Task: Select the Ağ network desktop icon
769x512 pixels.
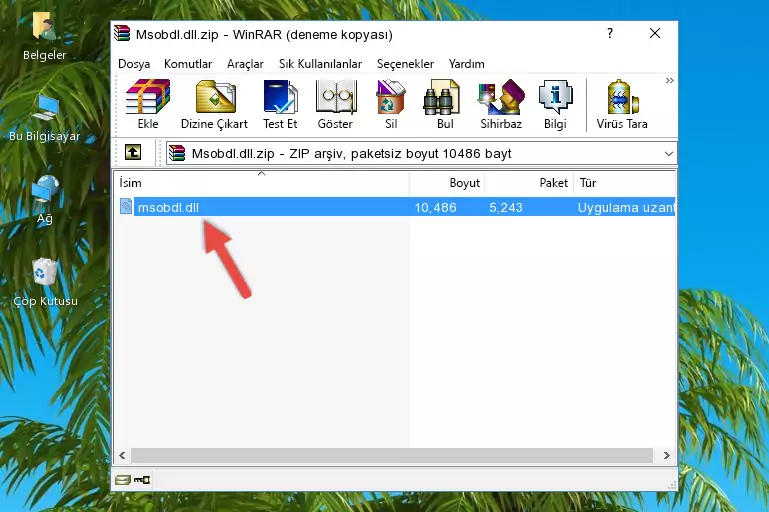Action: (45, 200)
